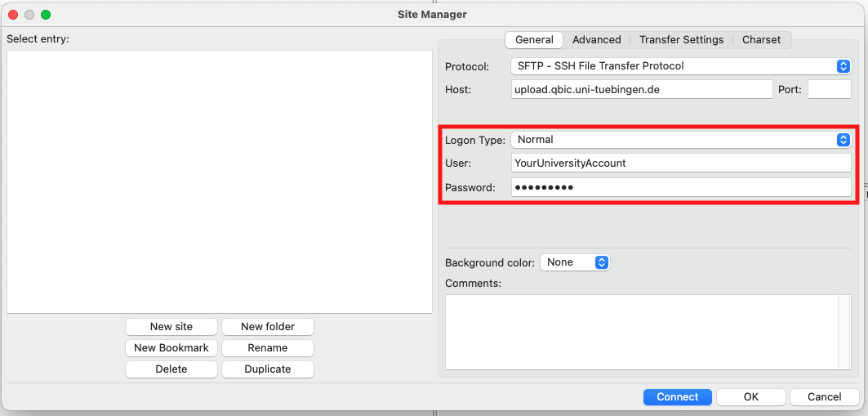Focus the Port input field
This screenshot has height=416, width=868.
coord(829,89)
